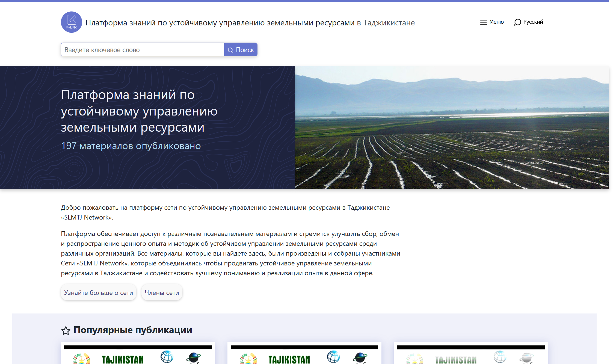
Task: Click the irrigated field banner photo
Action: [x=452, y=128]
